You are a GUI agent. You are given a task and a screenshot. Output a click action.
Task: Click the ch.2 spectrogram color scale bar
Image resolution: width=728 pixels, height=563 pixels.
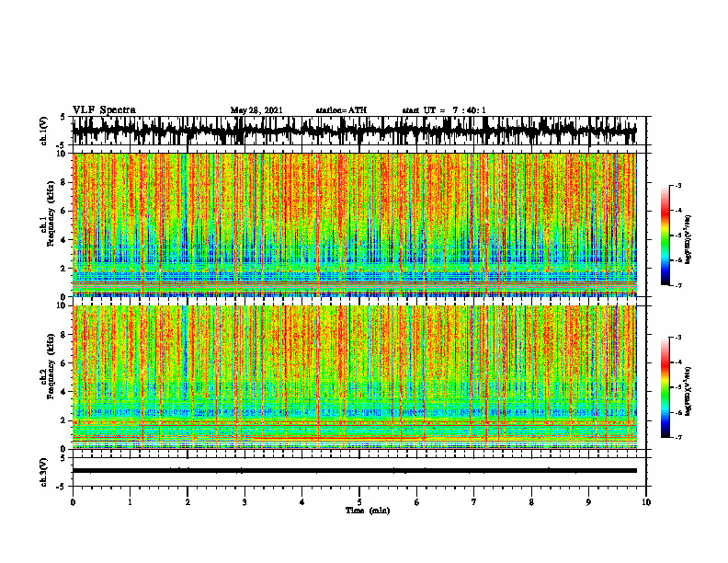[665, 387]
